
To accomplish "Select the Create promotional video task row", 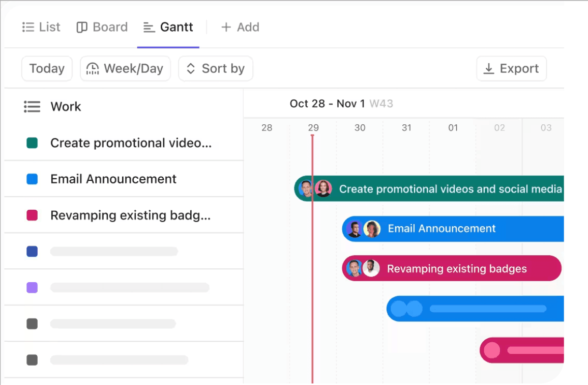I will [124, 143].
